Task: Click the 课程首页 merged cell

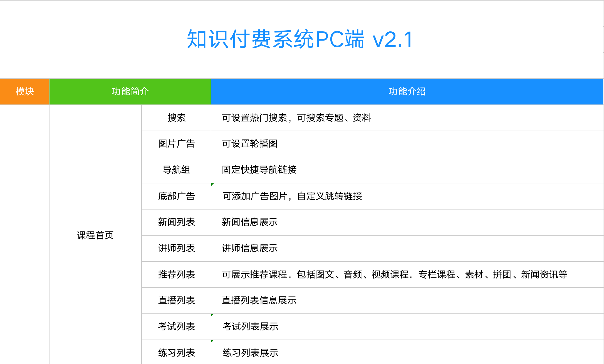Action: coord(95,235)
